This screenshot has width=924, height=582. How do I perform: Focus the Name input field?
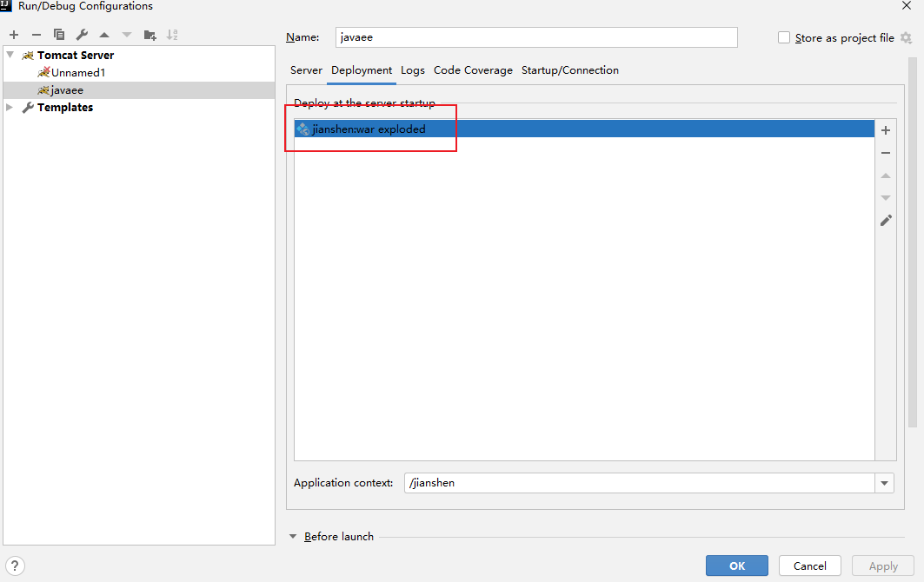tap(536, 37)
